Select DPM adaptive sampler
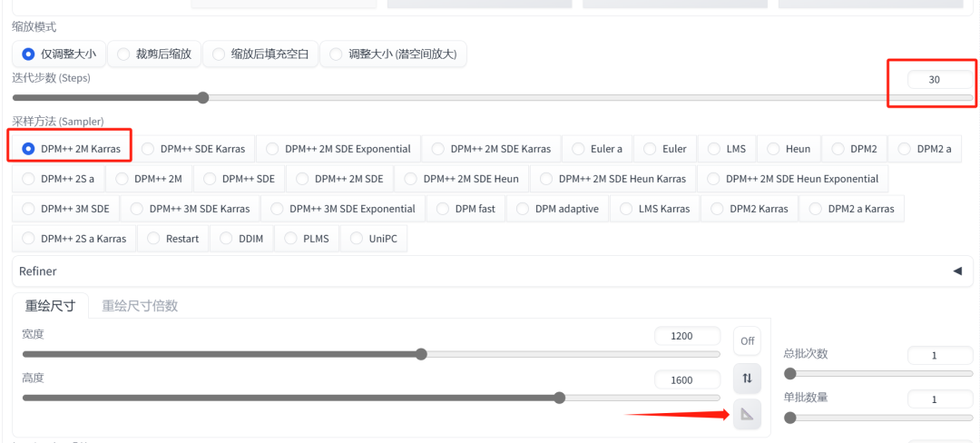This screenshot has width=980, height=443. [x=557, y=209]
